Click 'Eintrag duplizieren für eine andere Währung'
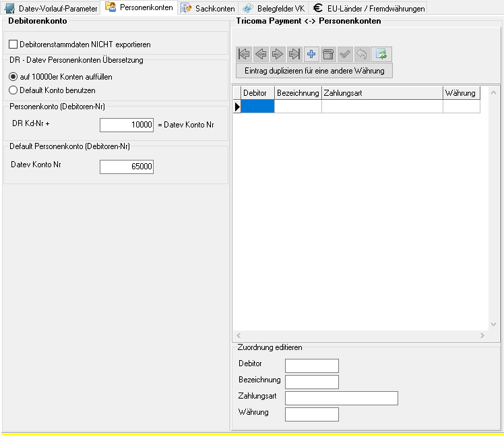 point(314,71)
